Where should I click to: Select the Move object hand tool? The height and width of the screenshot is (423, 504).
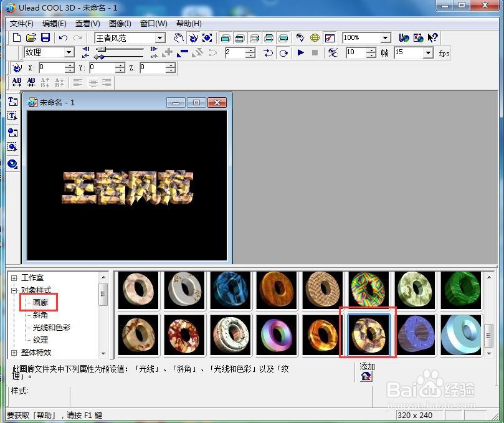point(179,38)
